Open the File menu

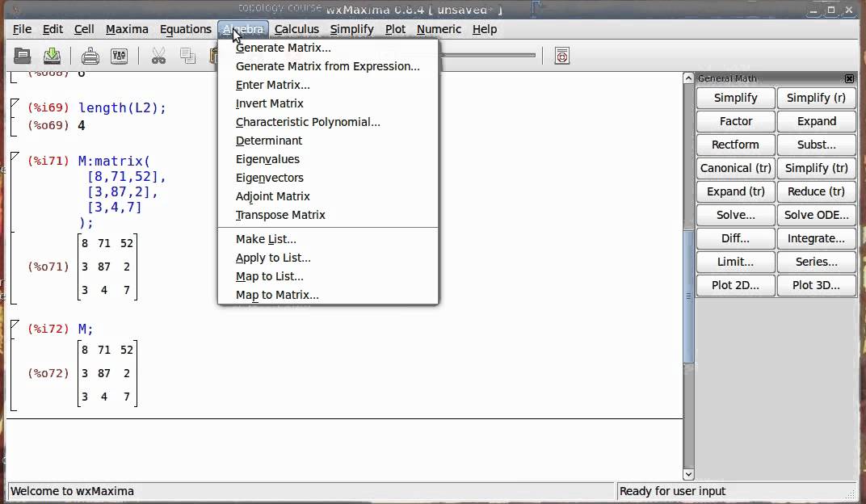22,29
